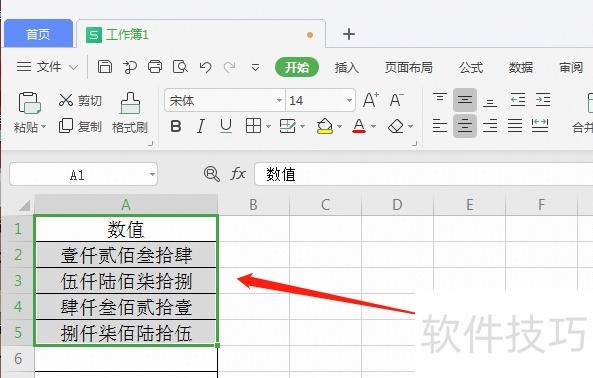Apply cell borders icon
593x378 pixels.
[253, 126]
